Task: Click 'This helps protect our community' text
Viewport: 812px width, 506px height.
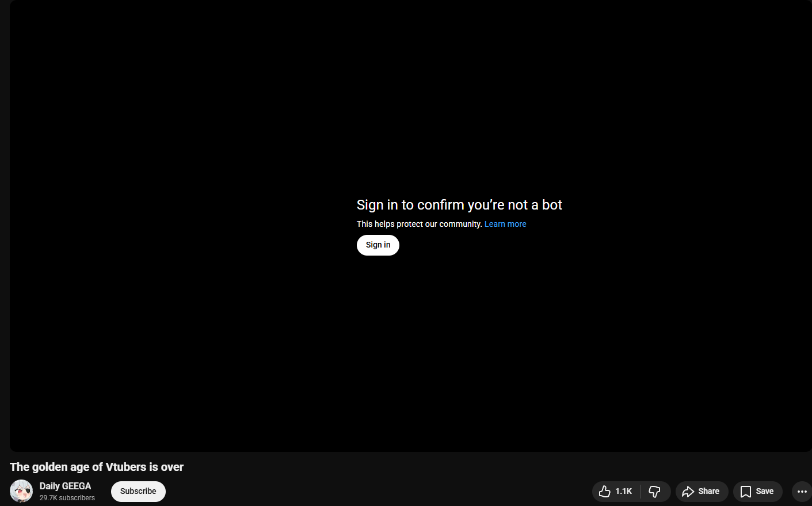Action: tap(419, 224)
